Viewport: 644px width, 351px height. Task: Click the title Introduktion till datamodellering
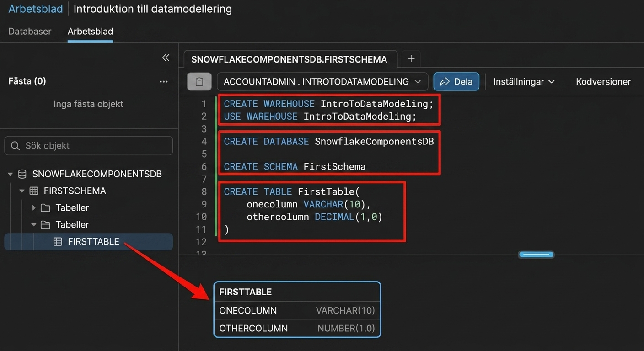click(x=153, y=9)
